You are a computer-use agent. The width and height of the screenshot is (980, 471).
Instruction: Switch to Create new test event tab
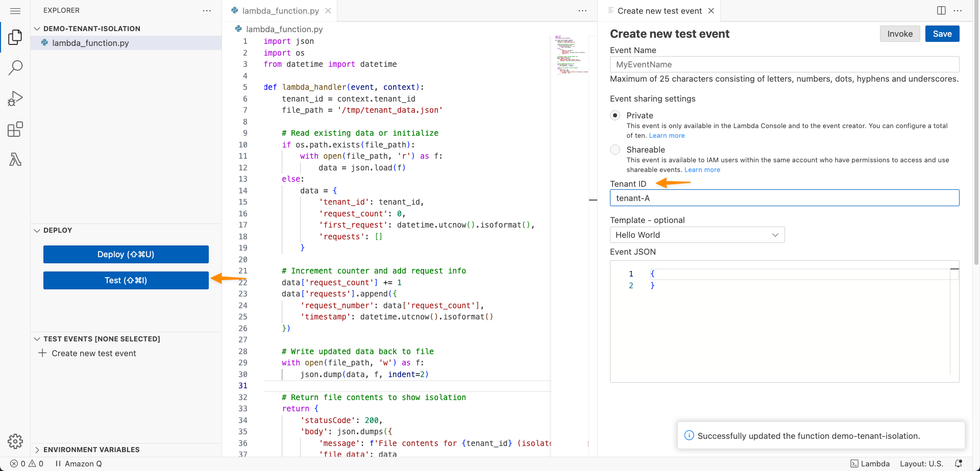(659, 11)
